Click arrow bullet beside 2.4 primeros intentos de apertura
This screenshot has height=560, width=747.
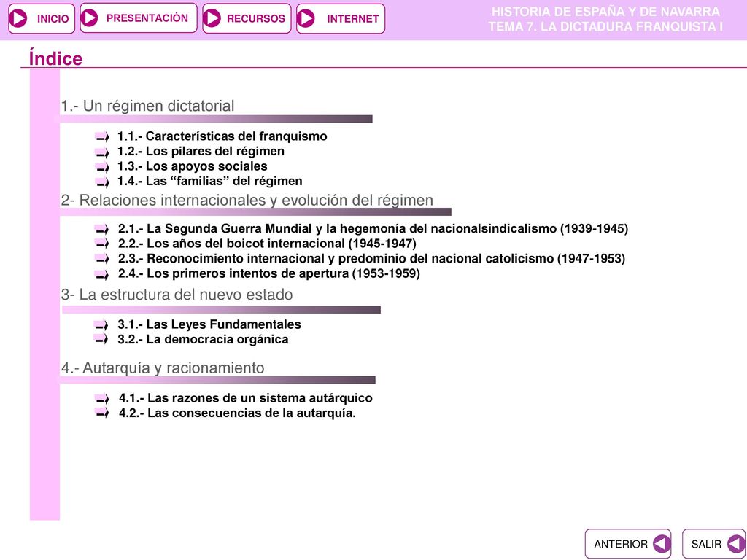[x=102, y=274]
